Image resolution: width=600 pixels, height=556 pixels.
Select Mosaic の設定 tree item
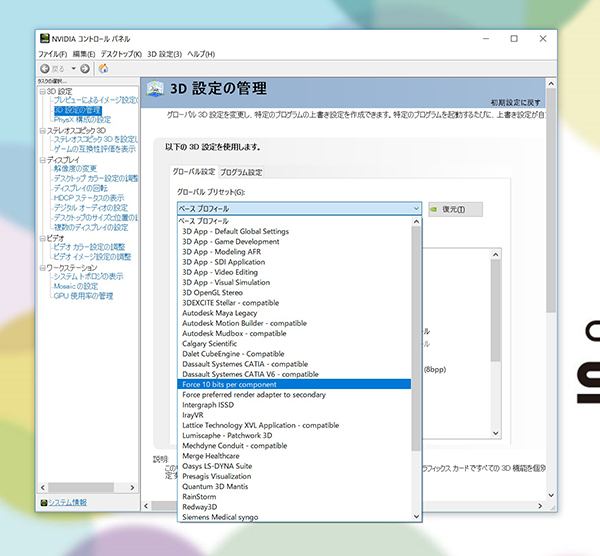pyautogui.click(x=76, y=286)
